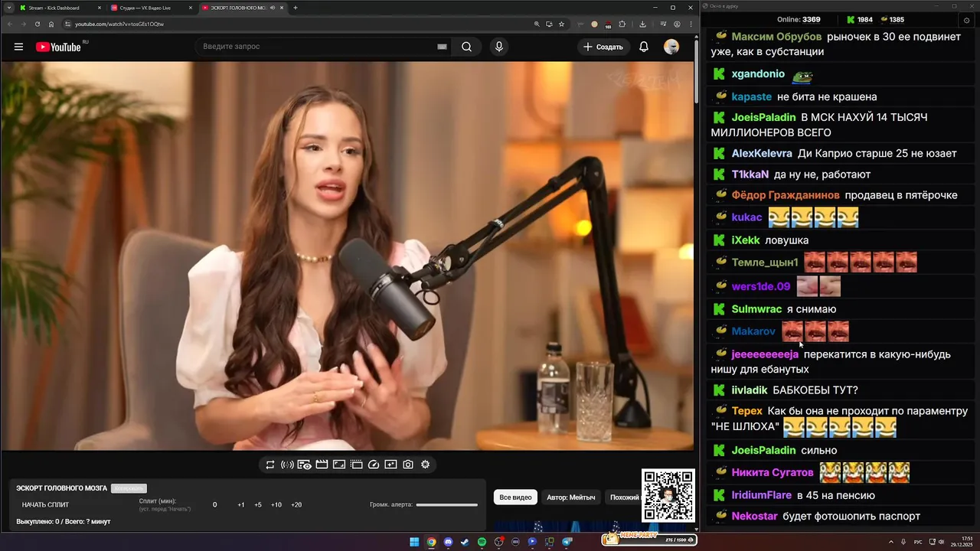The width and height of the screenshot is (980, 551).
Task: Open the YouTube account avatar menu
Action: point(671,47)
